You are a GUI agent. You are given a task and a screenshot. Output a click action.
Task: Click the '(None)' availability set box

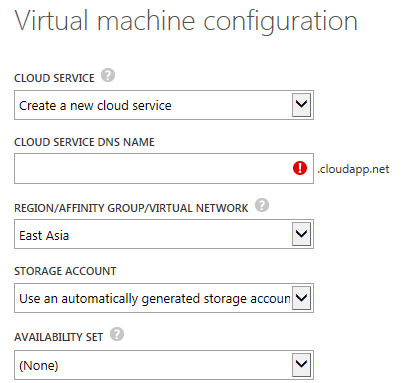click(164, 365)
